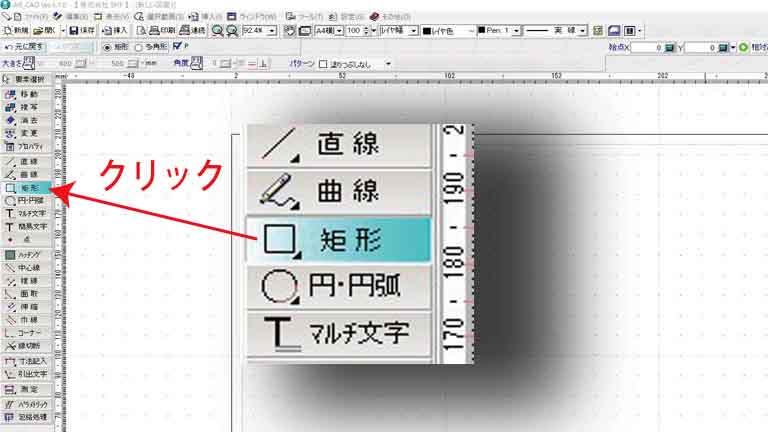The width and height of the screenshot is (768, 432).
Task: Open the A4横 paper size dropdown
Action: [x=339, y=31]
